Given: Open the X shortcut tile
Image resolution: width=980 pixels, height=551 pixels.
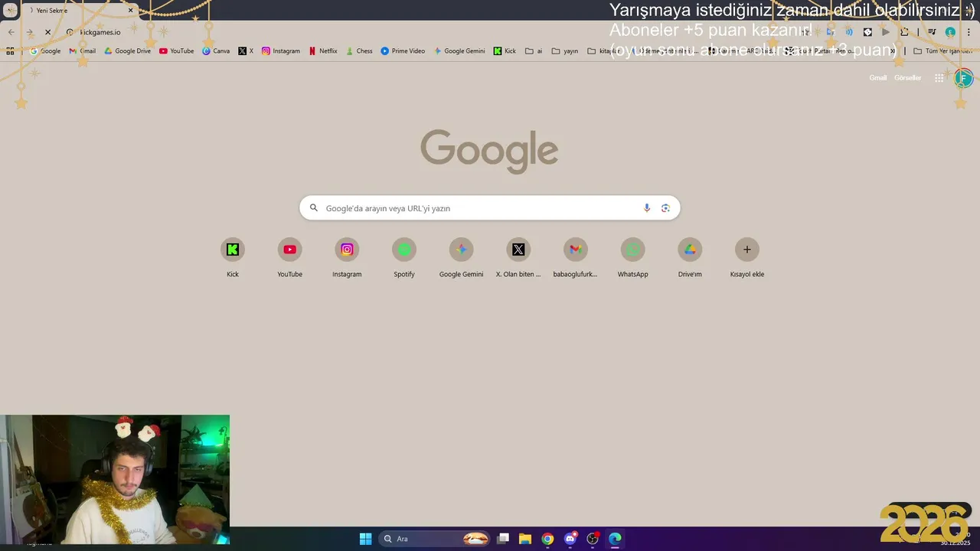Looking at the screenshot, I should pos(518,258).
